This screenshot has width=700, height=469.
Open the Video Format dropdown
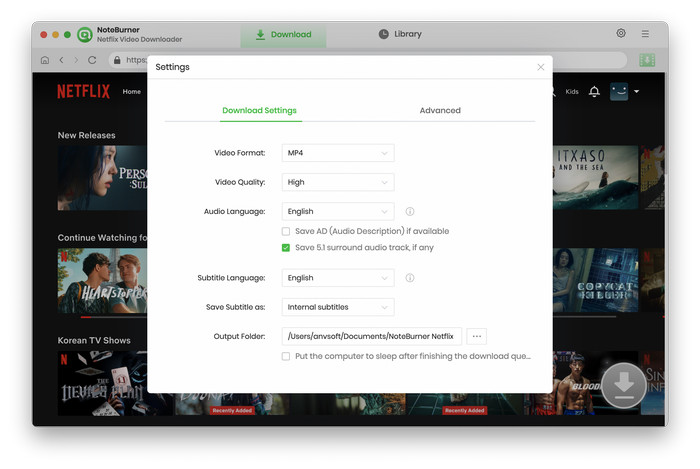[x=338, y=153]
